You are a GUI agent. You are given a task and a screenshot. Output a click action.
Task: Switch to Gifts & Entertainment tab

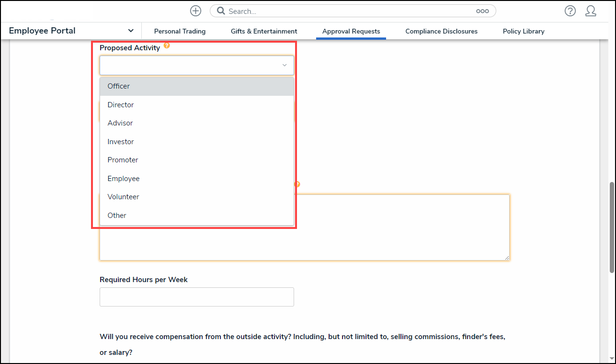pyautogui.click(x=264, y=31)
